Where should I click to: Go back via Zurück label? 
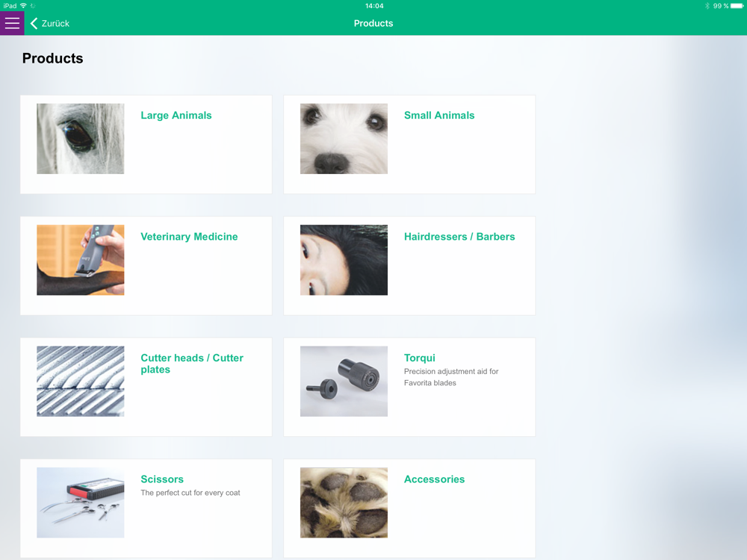click(x=55, y=23)
